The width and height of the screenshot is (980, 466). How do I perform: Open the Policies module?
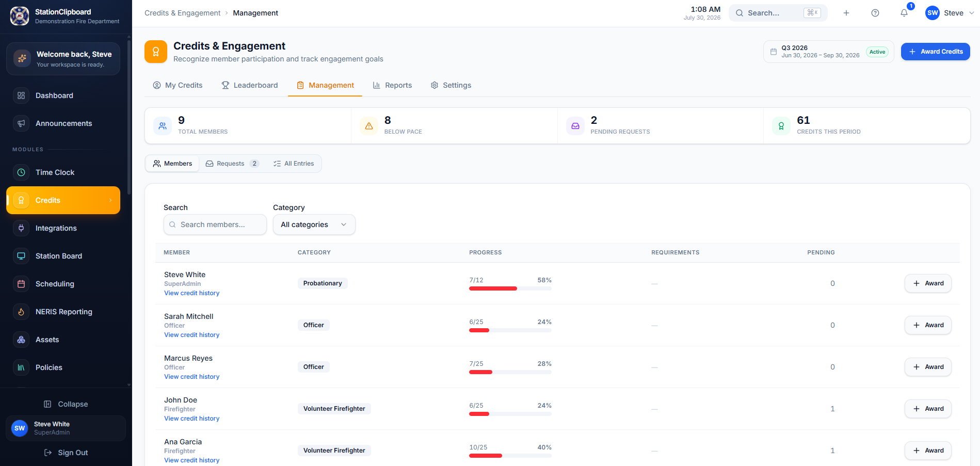(x=63, y=367)
